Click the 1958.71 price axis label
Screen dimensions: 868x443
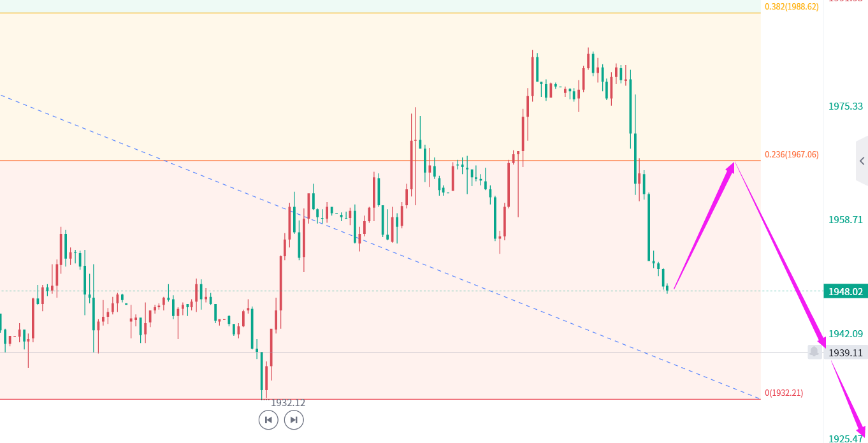coord(845,220)
